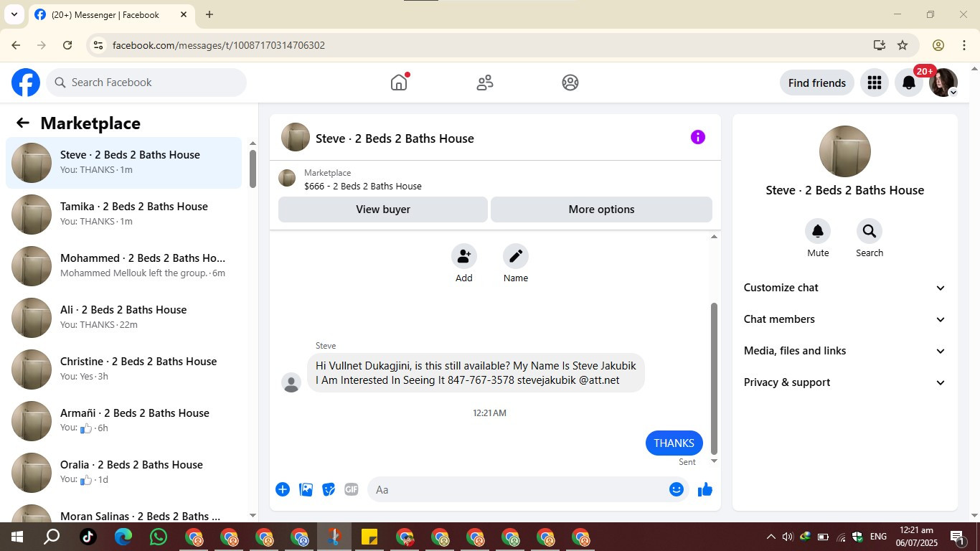980x551 pixels.
Task: Select the Messenger Facebook browser tab
Action: pos(111,14)
